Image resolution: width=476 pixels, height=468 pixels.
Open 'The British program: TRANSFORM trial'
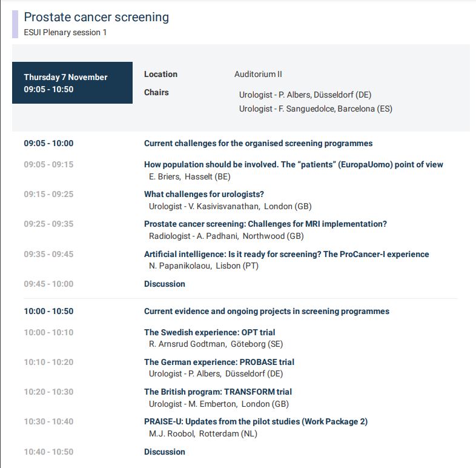(217, 392)
